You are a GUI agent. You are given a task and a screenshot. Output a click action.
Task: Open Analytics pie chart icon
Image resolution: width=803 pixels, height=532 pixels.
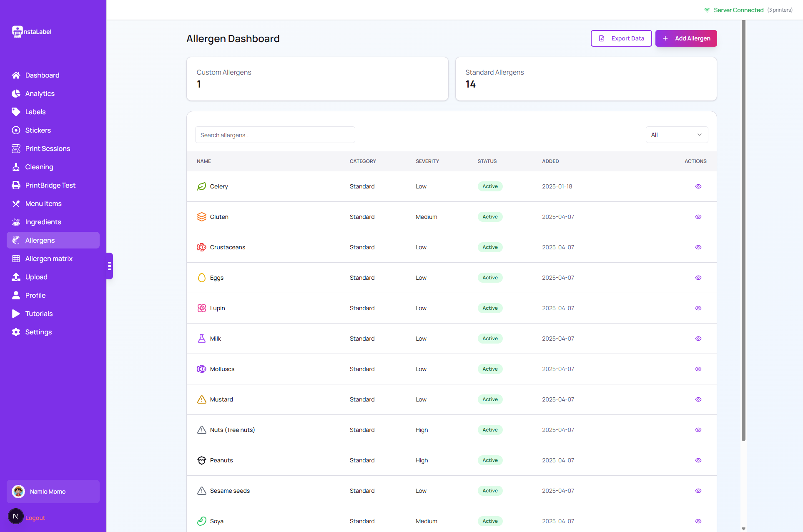click(16, 93)
